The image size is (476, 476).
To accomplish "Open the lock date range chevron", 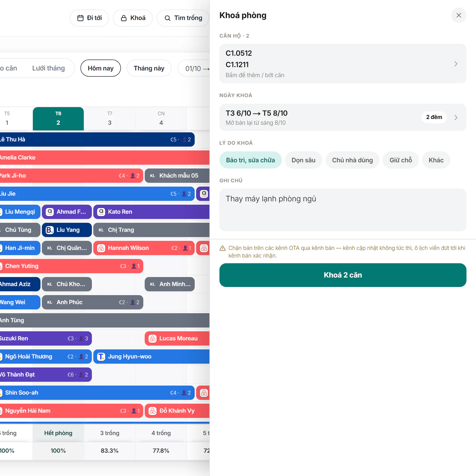I will (456, 118).
